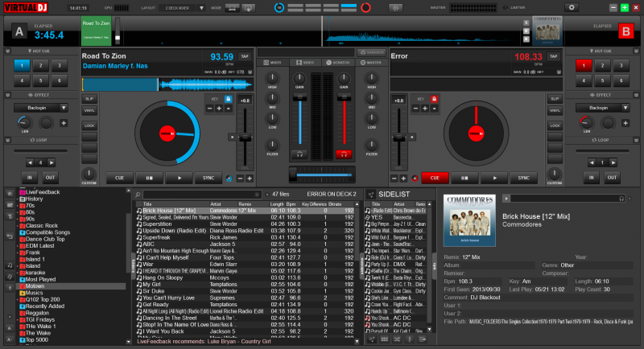Click deck A loop IN button
Viewport: 644px width, 349px height.
[x=30, y=178]
